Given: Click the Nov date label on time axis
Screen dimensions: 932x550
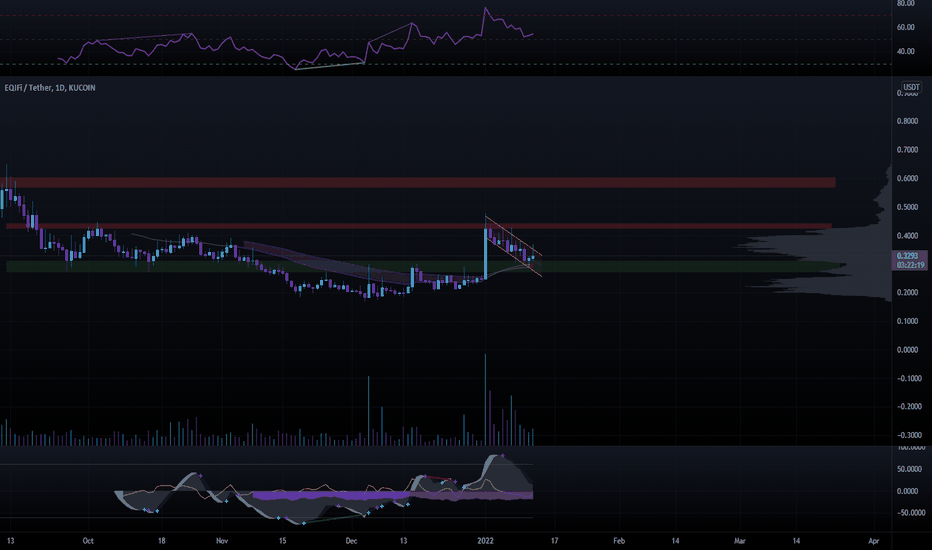Looking at the screenshot, I should [222, 540].
